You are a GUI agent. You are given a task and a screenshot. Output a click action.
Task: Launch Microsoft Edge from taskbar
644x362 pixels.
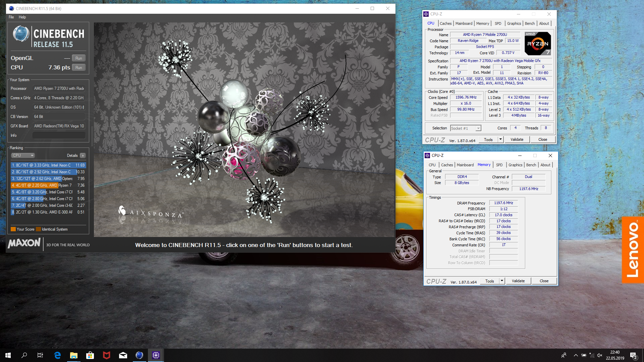(57, 355)
